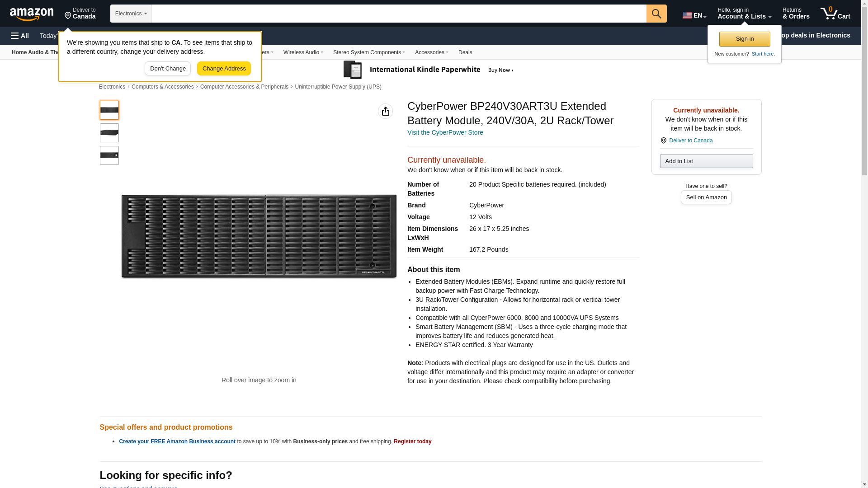The image size is (868, 488).
Task: Open the EN language flag selector
Action: pyautogui.click(x=694, y=15)
